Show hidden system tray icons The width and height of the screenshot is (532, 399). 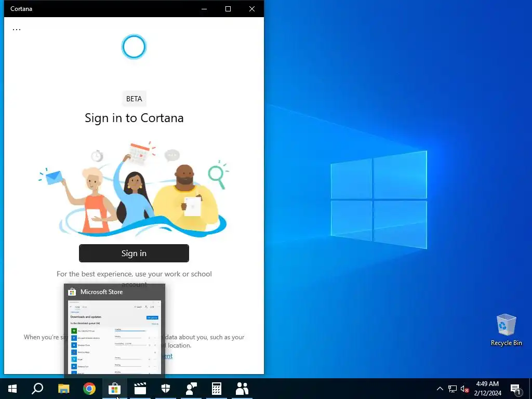coord(440,389)
